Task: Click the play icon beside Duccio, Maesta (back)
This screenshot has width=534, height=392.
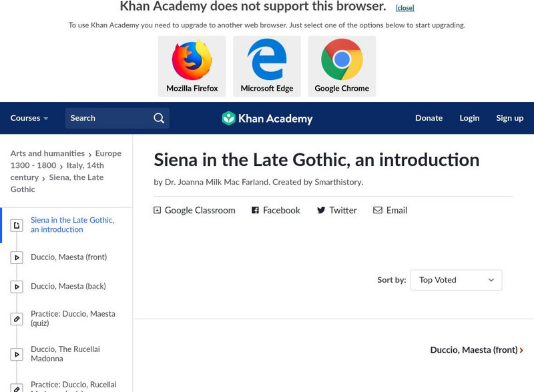Action: pyautogui.click(x=17, y=287)
